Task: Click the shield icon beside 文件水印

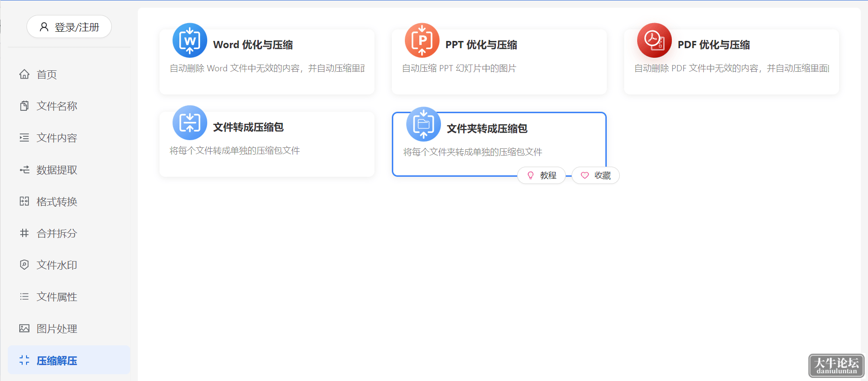Action: pos(25,265)
